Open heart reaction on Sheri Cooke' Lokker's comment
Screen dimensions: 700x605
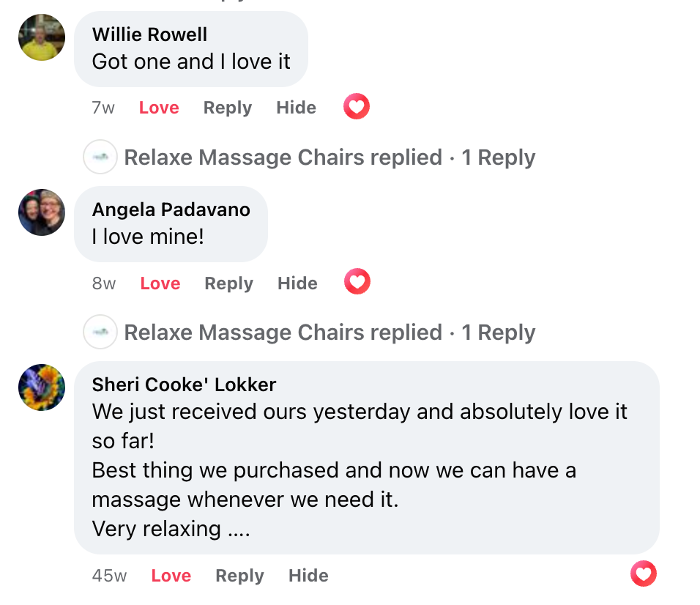pyautogui.click(x=644, y=574)
